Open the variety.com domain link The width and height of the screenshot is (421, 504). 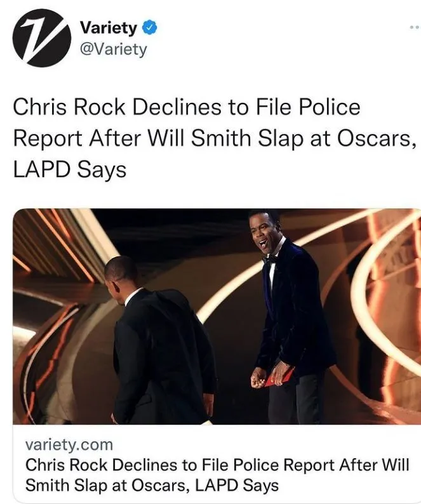click(69, 445)
